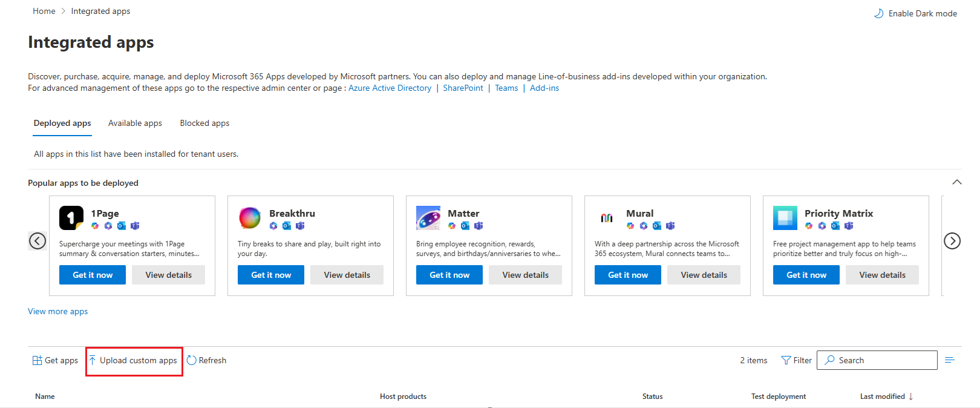This screenshot has width=980, height=408.
Task: Click the Outlook icon under Breakthru
Action: (287, 226)
